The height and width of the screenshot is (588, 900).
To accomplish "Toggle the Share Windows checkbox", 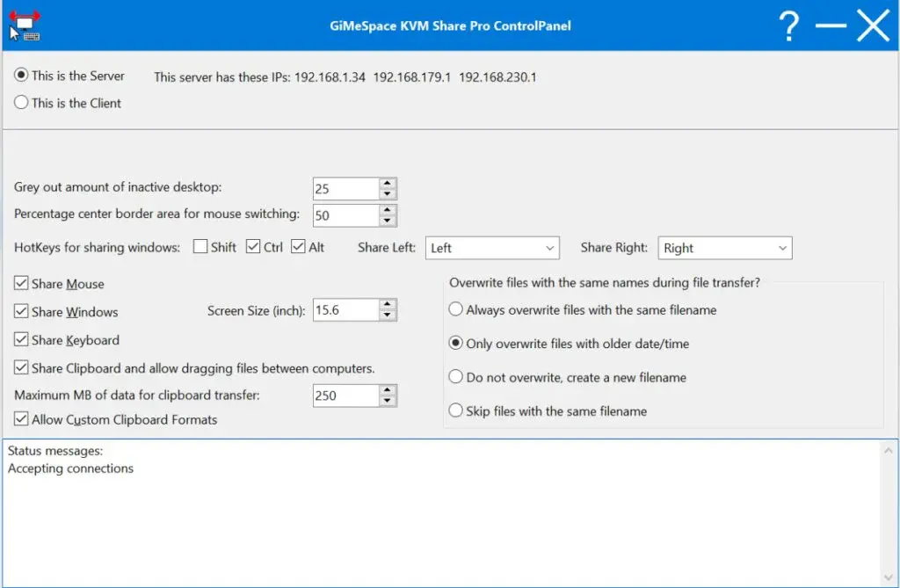I will point(21,311).
